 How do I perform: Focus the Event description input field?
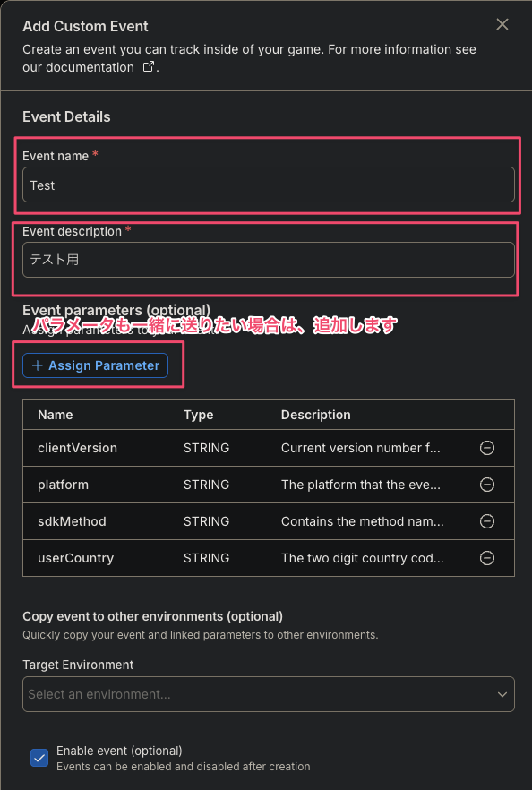pyautogui.click(x=269, y=260)
